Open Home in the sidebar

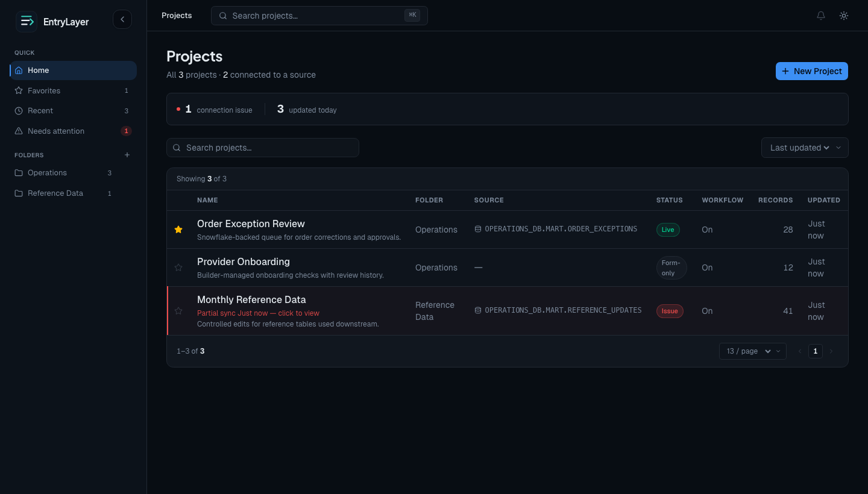(74, 70)
